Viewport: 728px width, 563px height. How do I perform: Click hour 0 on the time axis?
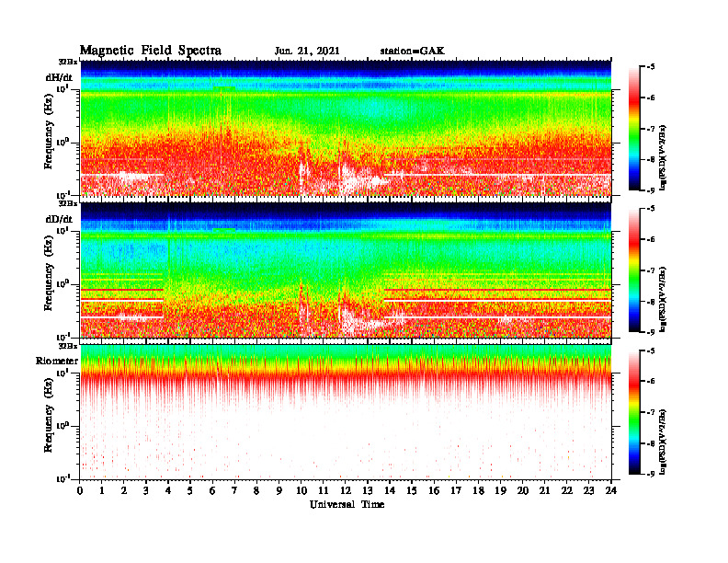(80, 490)
